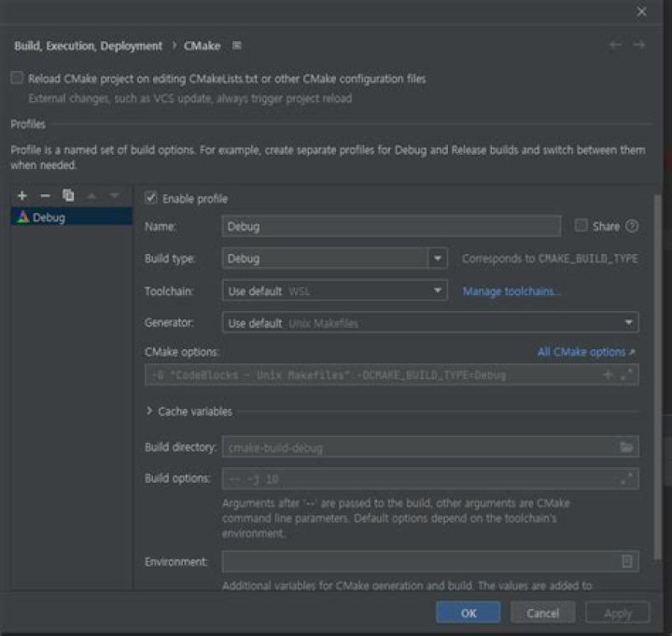
Task: Click the CMake breadcrumb
Action: [202, 46]
